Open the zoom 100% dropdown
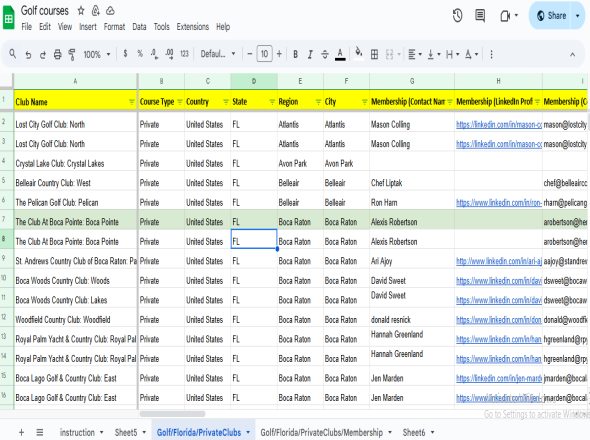The width and height of the screenshot is (590, 440). [97, 55]
